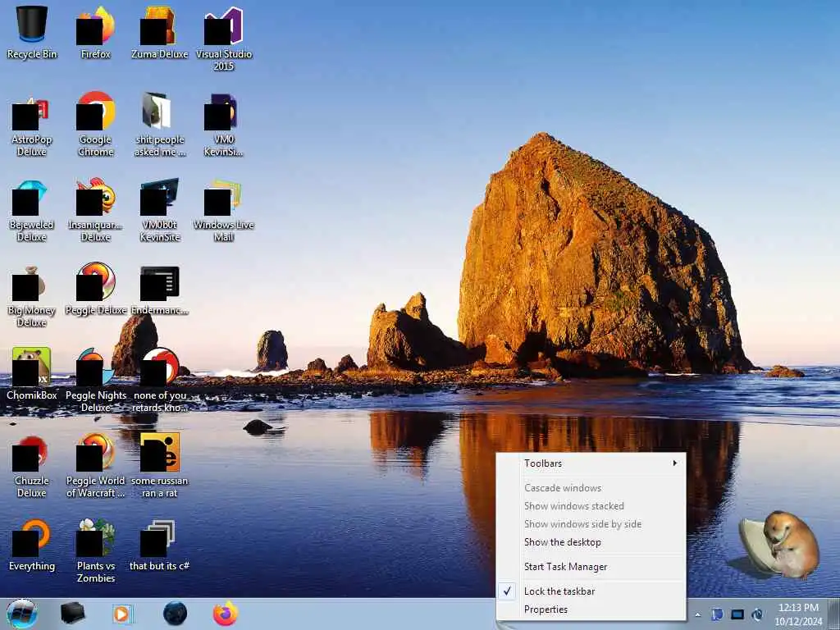Choose Show windows stacked

(591, 506)
